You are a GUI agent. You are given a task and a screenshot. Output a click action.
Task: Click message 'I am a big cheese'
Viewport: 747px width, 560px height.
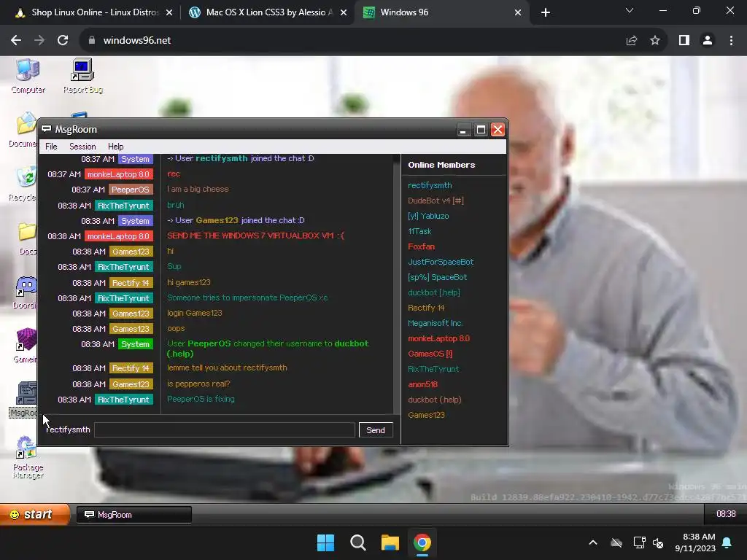coord(198,189)
